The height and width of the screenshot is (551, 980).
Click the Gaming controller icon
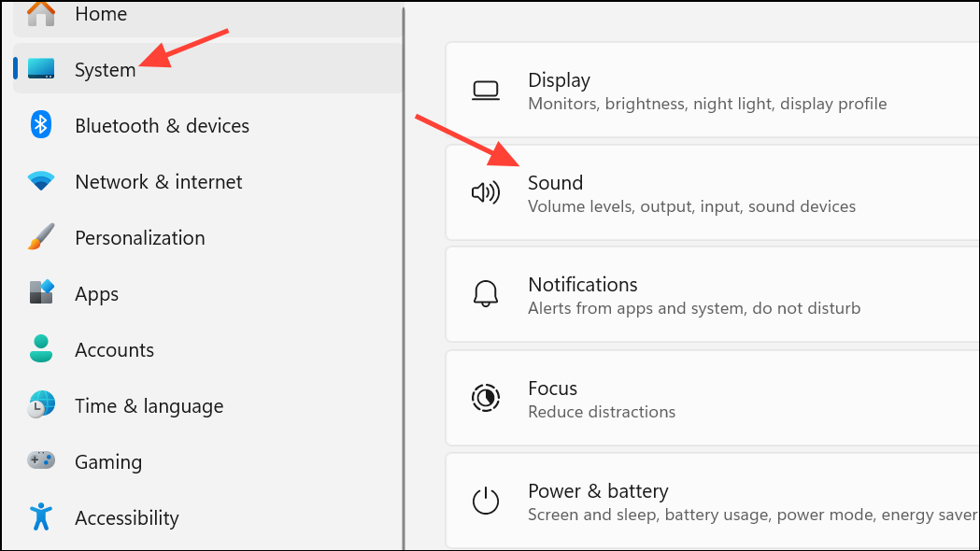point(41,461)
